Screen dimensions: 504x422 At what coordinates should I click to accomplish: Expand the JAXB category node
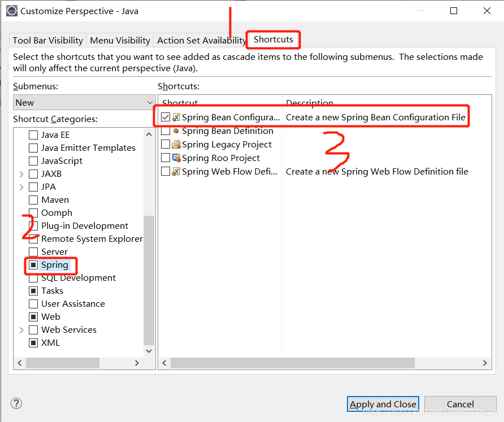pyautogui.click(x=21, y=174)
